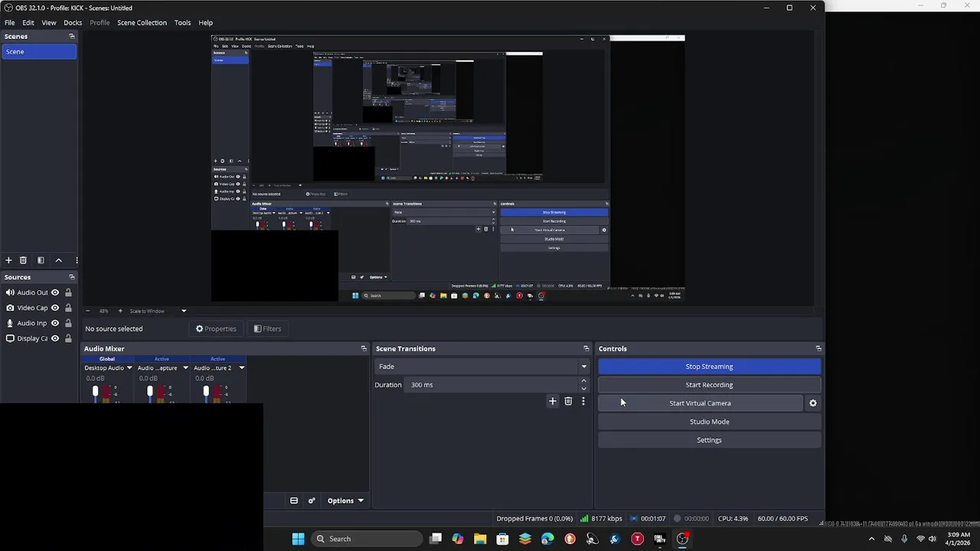Adjust Desktop Audio volume slider
This screenshot has width=980, height=551.
(x=96, y=393)
